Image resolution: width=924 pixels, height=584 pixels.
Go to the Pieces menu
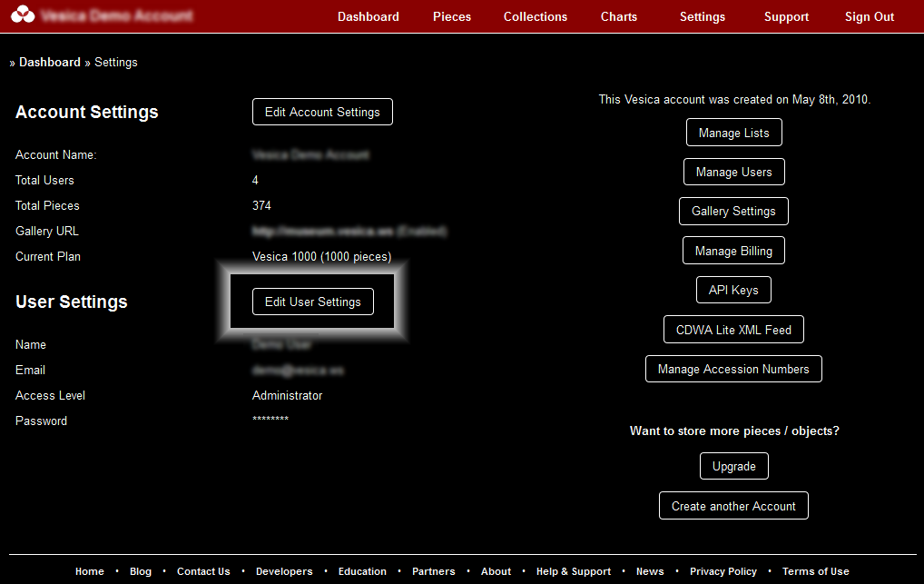coord(452,16)
